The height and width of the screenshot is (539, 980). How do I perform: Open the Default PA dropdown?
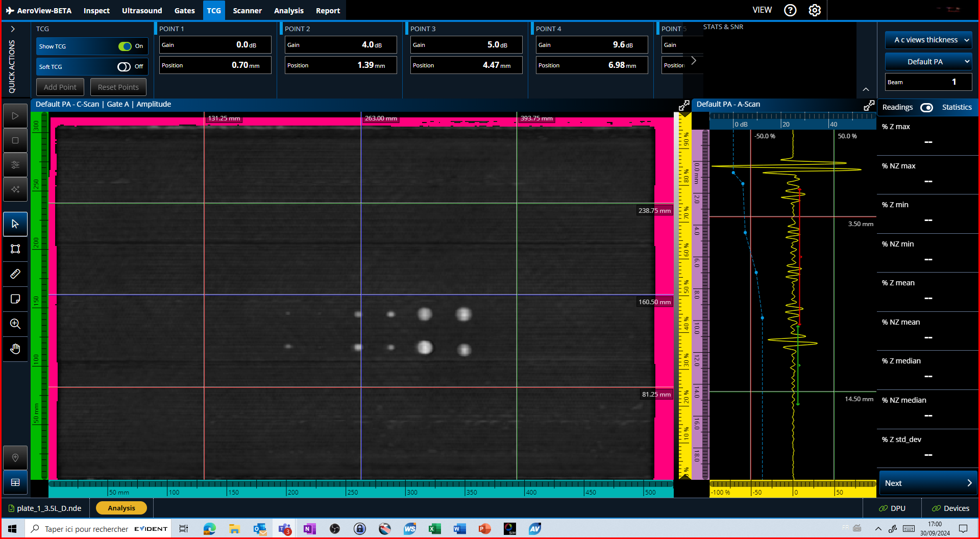(x=928, y=62)
